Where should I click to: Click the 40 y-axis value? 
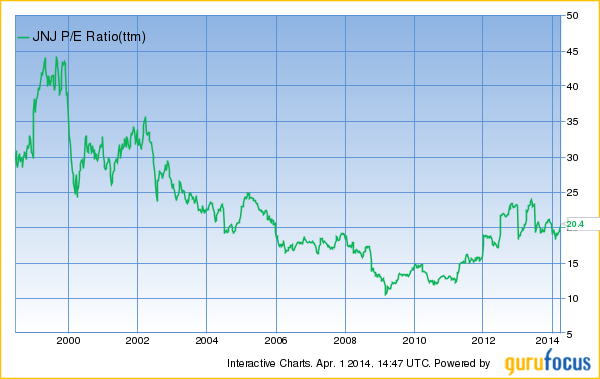coord(573,87)
